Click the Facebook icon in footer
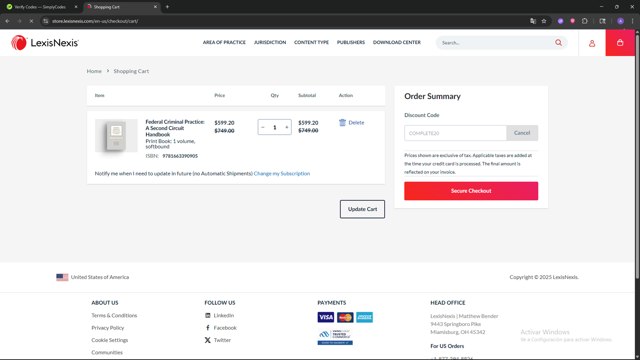The width and height of the screenshot is (640, 360). coord(208,327)
